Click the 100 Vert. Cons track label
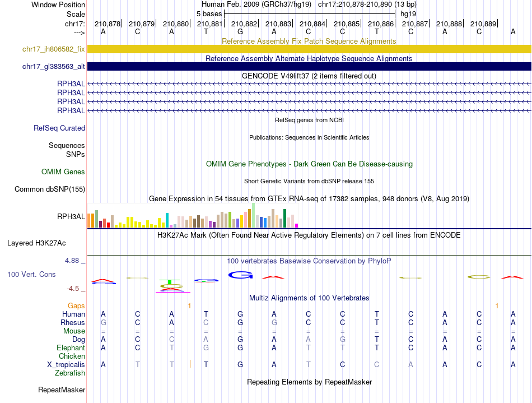 pyautogui.click(x=31, y=274)
